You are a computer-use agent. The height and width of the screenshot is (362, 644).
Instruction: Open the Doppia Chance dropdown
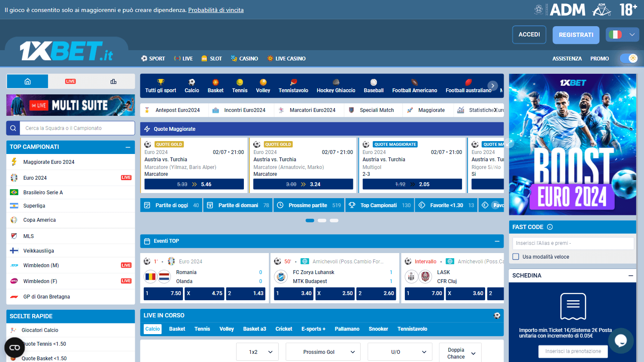pos(460,353)
